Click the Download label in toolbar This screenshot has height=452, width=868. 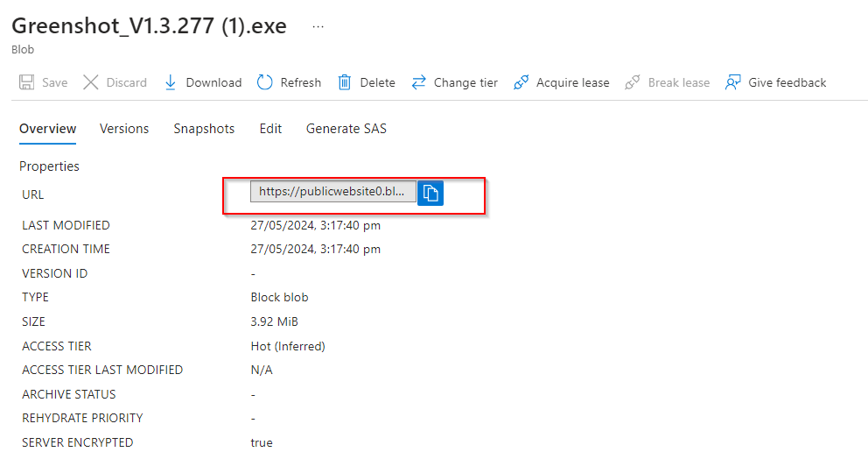[213, 82]
